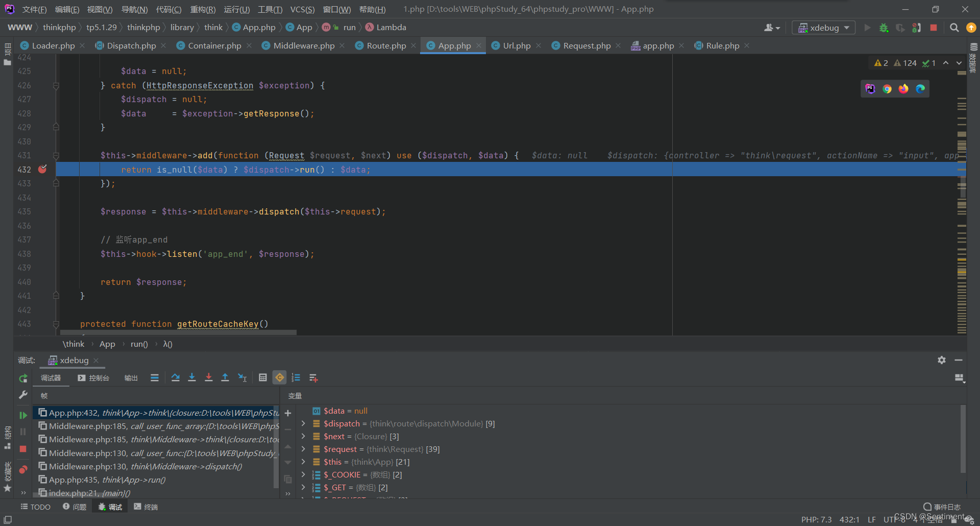Image resolution: width=980 pixels, height=526 pixels.
Task: Click Show Execution Point icon
Action: pyautogui.click(x=155, y=378)
